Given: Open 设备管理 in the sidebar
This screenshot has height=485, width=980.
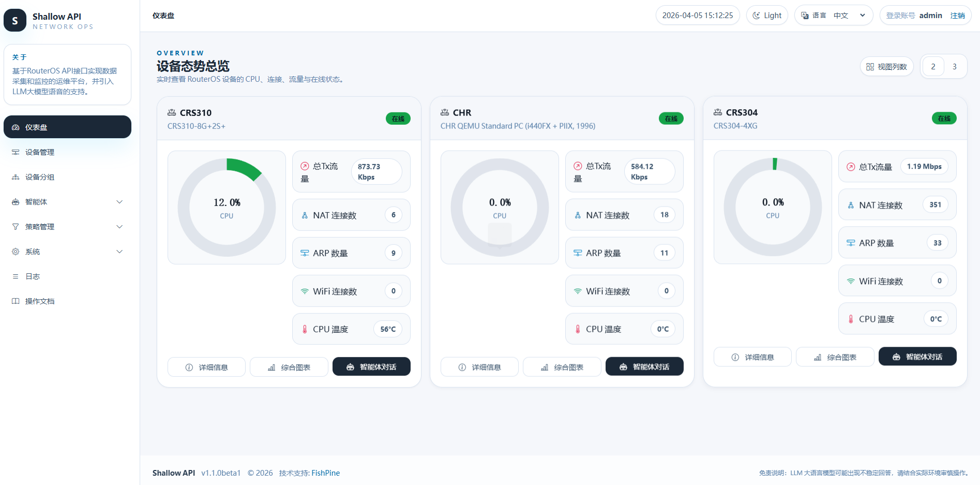Looking at the screenshot, I should tap(40, 152).
